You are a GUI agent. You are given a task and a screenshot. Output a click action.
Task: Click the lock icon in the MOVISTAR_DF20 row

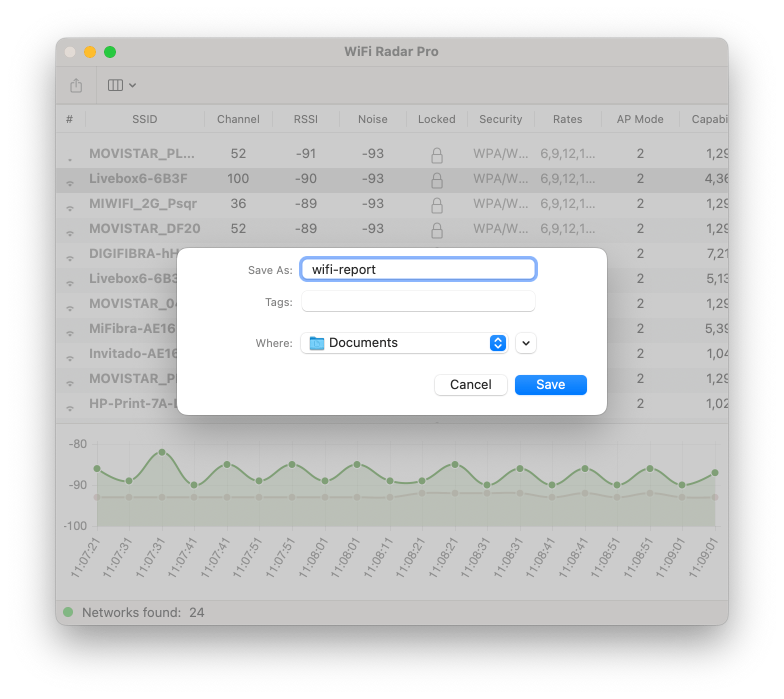(x=437, y=230)
